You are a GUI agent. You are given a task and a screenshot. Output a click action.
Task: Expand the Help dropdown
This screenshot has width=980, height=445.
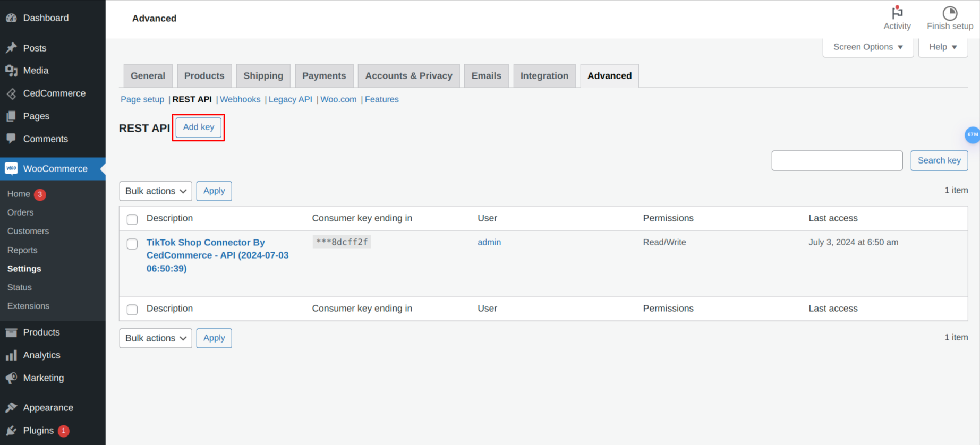coord(942,47)
